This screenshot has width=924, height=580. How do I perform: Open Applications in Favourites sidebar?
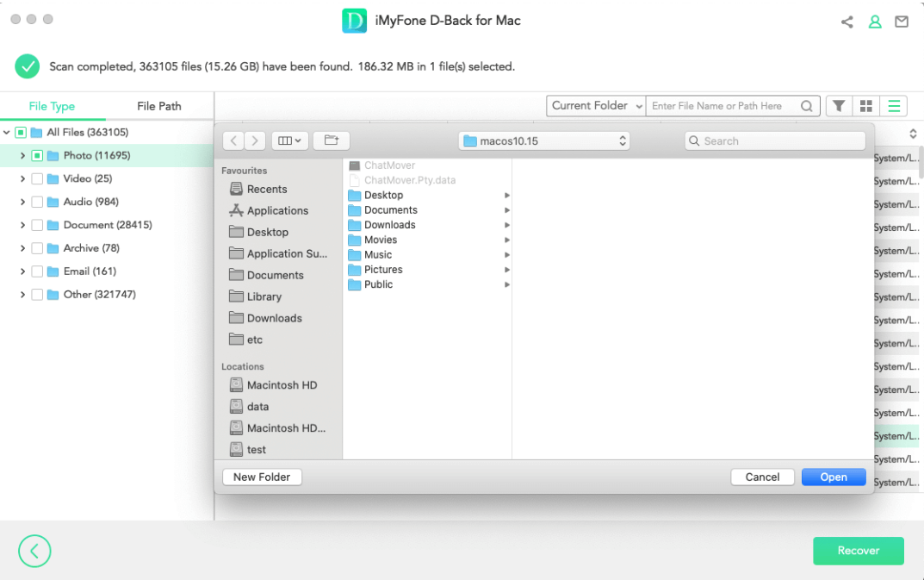point(269,210)
